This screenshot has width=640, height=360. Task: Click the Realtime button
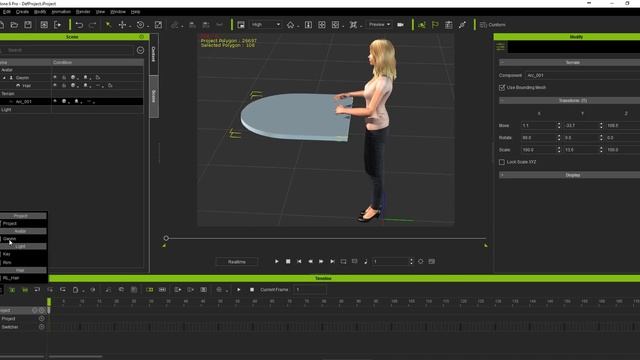pyautogui.click(x=237, y=262)
